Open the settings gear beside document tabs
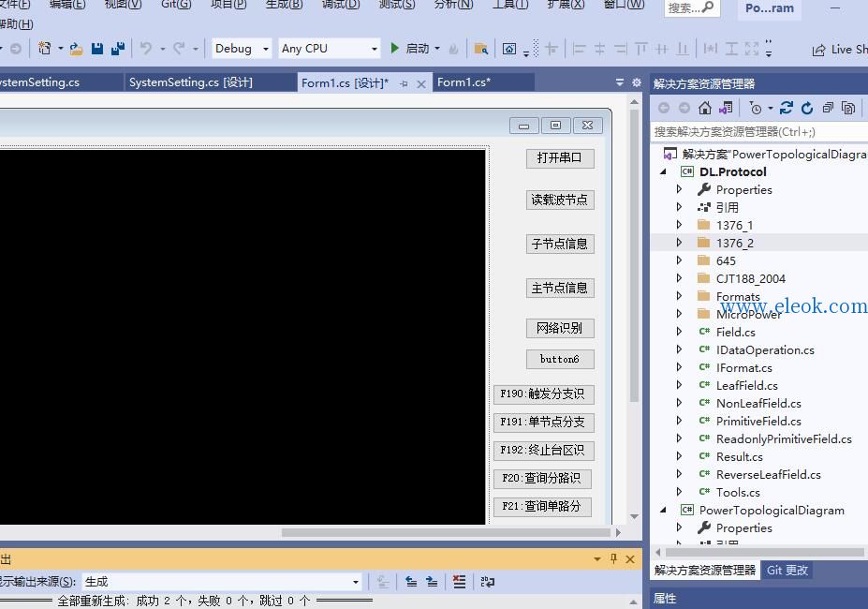This screenshot has width=868, height=609. tap(637, 82)
